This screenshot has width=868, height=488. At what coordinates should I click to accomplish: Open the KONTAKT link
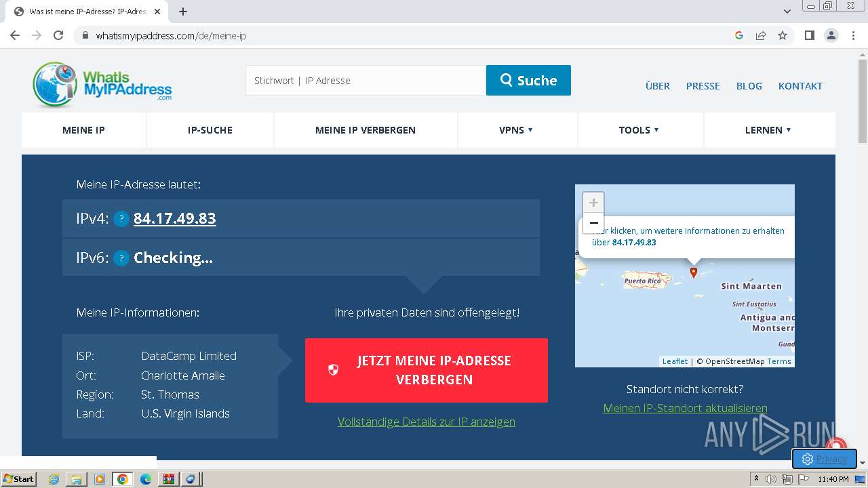[800, 86]
